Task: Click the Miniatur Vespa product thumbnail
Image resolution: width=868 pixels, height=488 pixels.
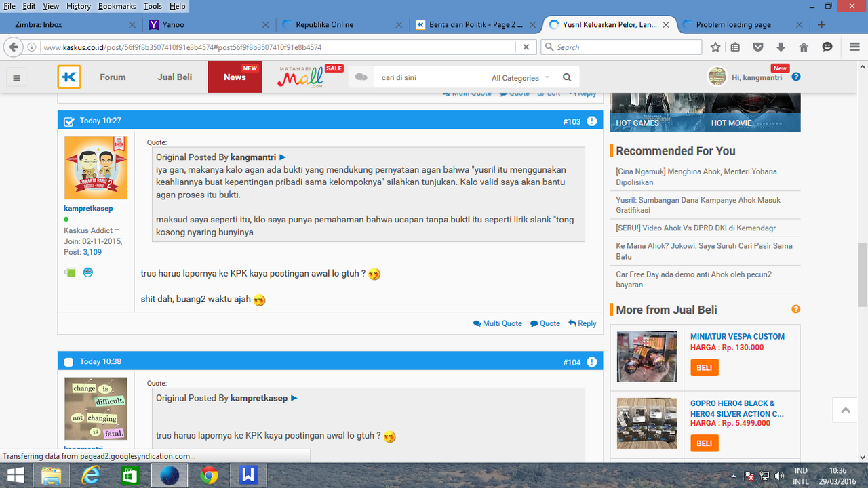Action: tap(647, 357)
